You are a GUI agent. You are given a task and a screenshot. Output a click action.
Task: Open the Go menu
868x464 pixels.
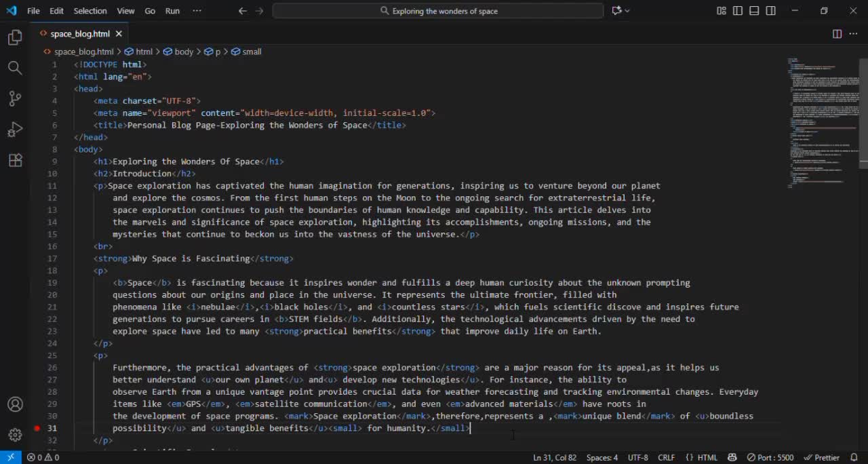click(150, 11)
